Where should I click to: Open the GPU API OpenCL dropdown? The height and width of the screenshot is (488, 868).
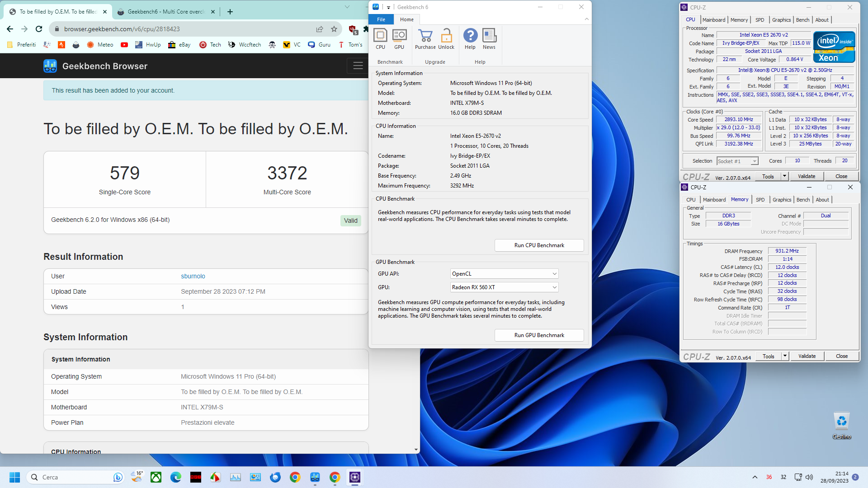coord(505,274)
